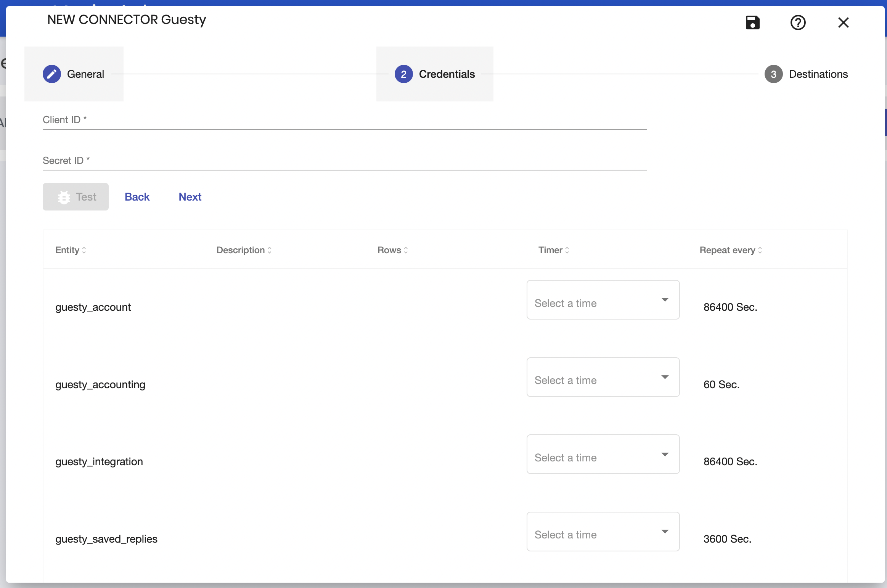Click the step 2 Credentials circle

click(403, 74)
